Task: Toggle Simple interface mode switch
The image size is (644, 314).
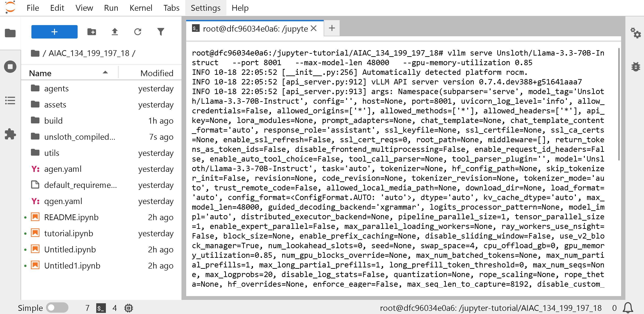Action: [x=57, y=308]
